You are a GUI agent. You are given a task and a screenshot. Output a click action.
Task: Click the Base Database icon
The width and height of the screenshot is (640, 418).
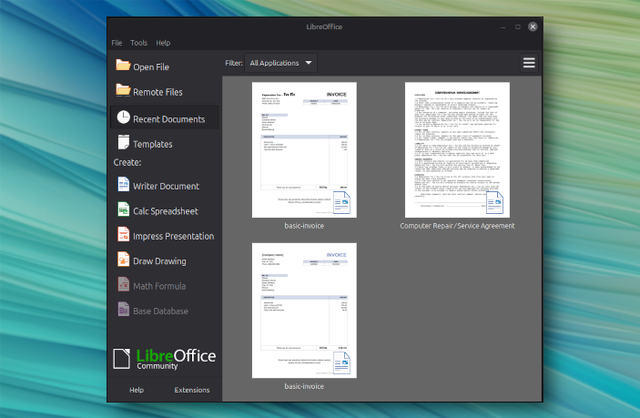point(123,309)
